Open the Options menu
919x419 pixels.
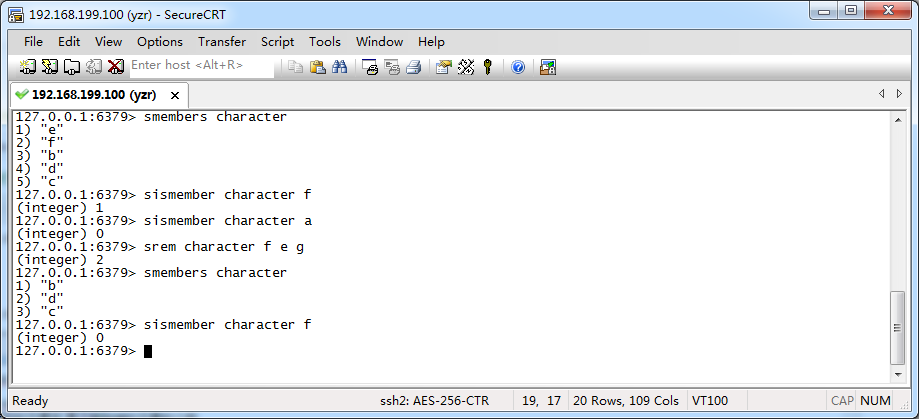tap(160, 42)
